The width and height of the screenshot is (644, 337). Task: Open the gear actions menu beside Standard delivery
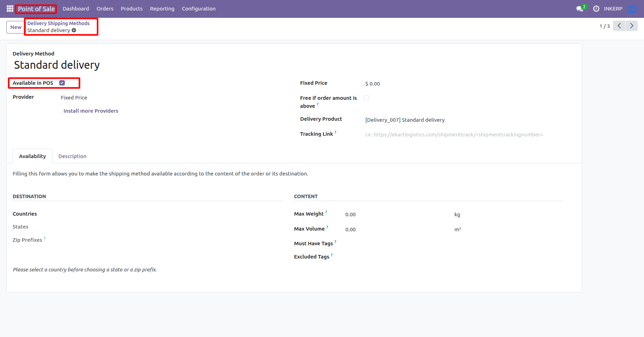74,30
